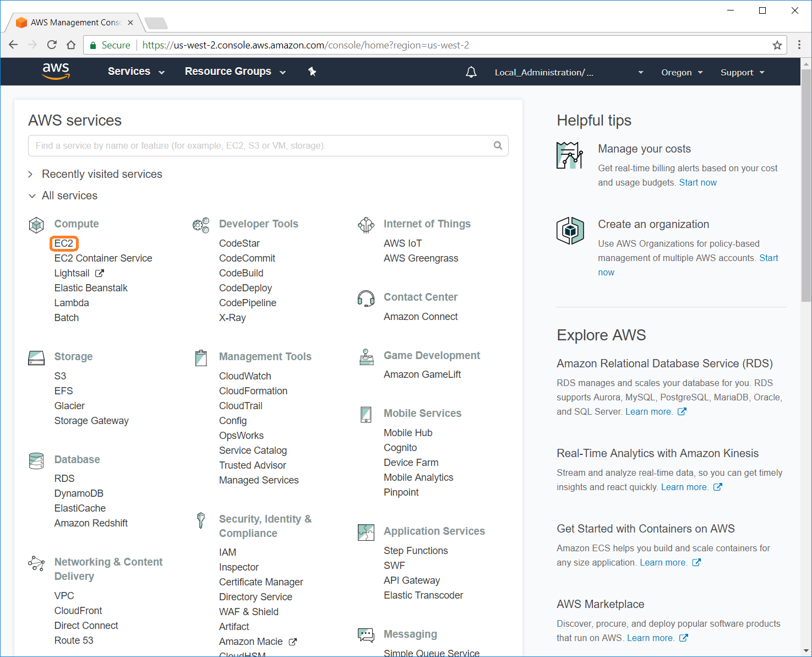Click the browser reload icon
812x657 pixels.
(52, 45)
